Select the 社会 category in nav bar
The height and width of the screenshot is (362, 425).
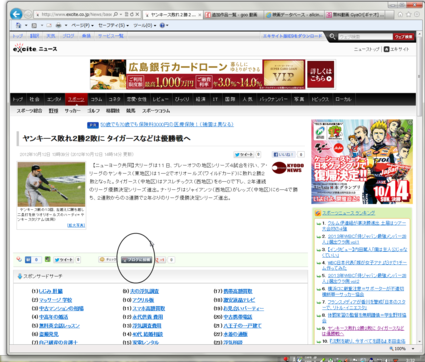click(x=34, y=99)
